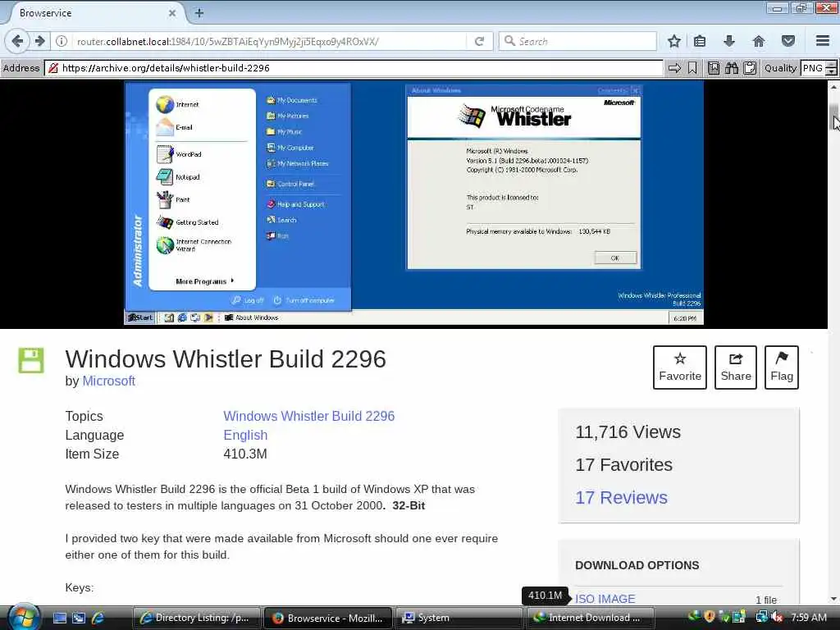The width and height of the screenshot is (840, 630).
Task: Switch to Internet Download taskbar window
Action: [x=591, y=618]
